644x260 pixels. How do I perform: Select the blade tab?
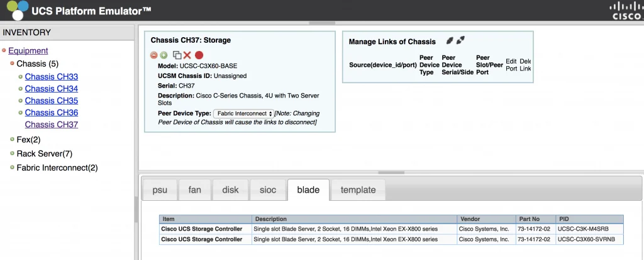(308, 189)
